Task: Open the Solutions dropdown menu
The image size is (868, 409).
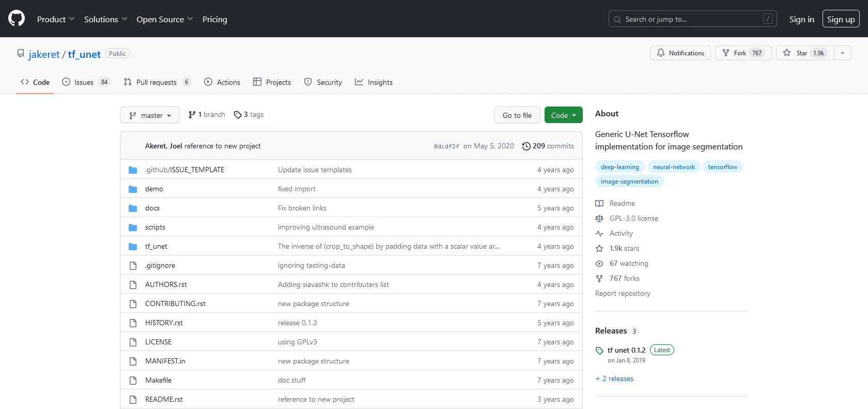Action: 105,19
